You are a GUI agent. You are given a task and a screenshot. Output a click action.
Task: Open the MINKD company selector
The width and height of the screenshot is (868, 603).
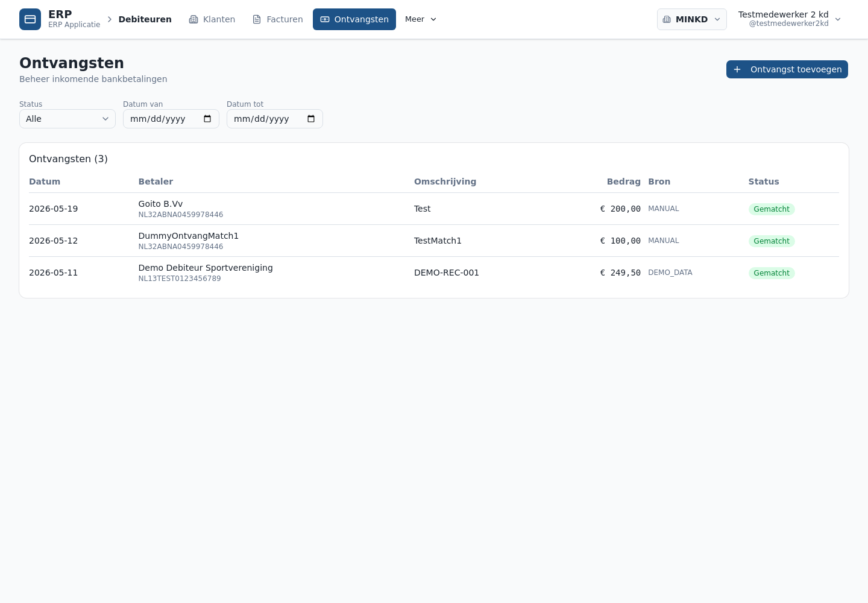pyautogui.click(x=692, y=19)
